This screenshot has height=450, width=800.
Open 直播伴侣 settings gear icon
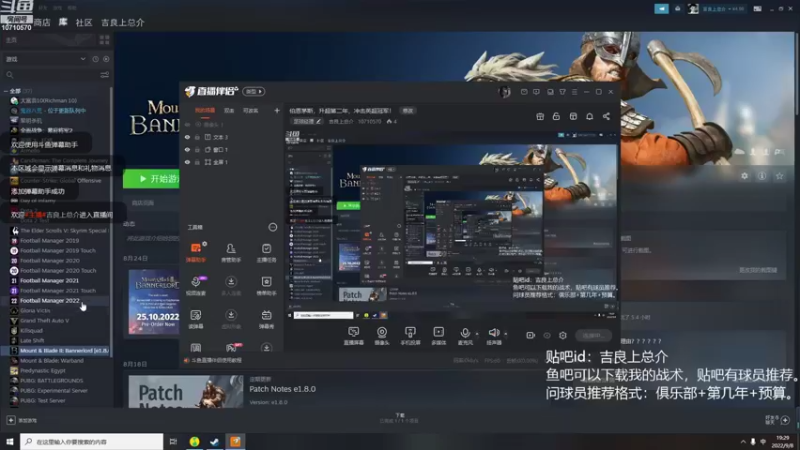(563, 335)
